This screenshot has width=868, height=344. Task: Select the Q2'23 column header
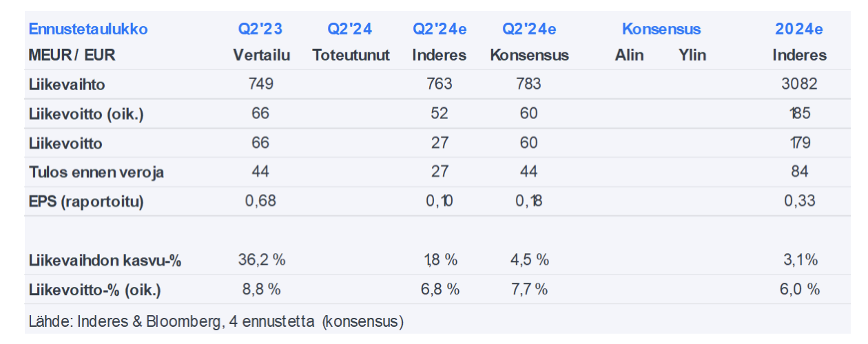(260, 29)
